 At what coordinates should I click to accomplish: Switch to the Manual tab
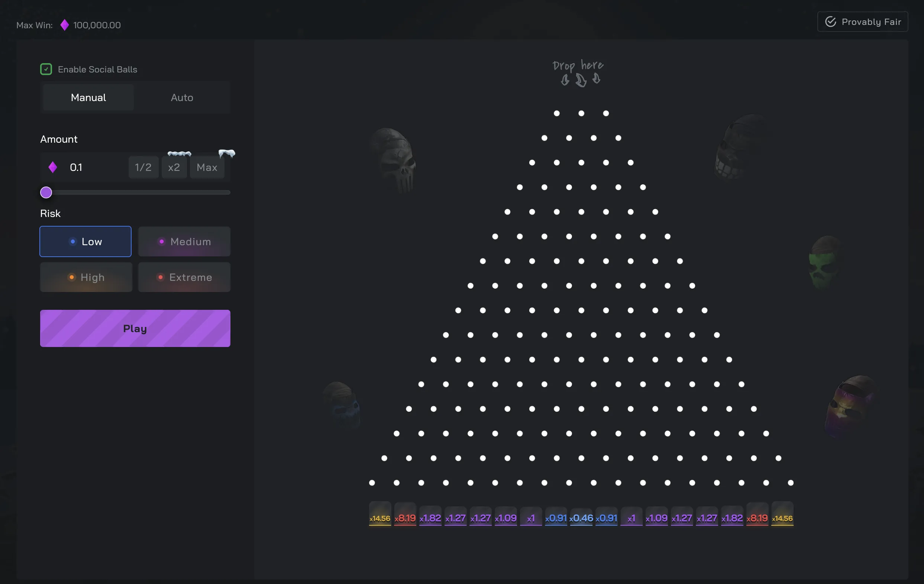[x=88, y=97]
